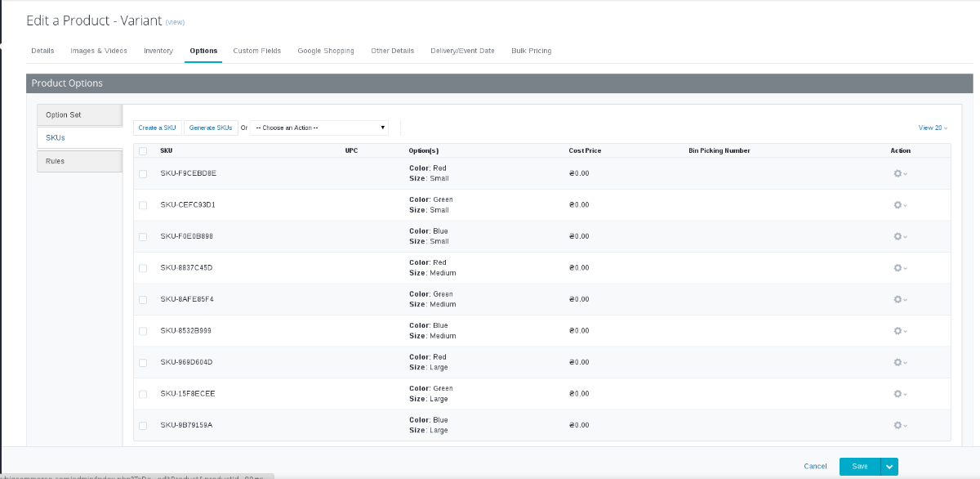Open gear action menu for SKU-8532B999
This screenshot has height=479, width=980.
899,331
